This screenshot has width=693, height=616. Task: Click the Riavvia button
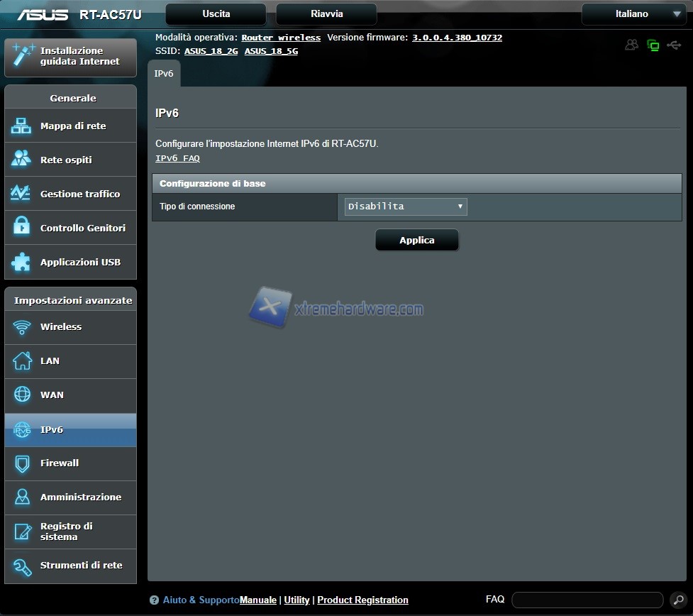(326, 14)
